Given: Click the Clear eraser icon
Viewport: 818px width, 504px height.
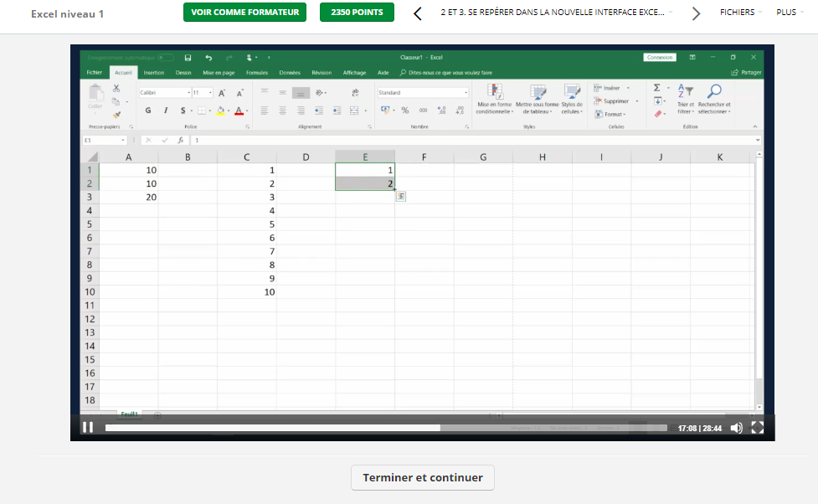Looking at the screenshot, I should pyautogui.click(x=658, y=114).
